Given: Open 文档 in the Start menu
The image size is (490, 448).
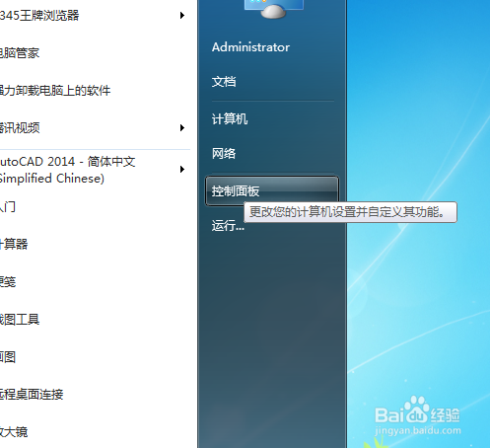Looking at the screenshot, I should click(x=224, y=82).
